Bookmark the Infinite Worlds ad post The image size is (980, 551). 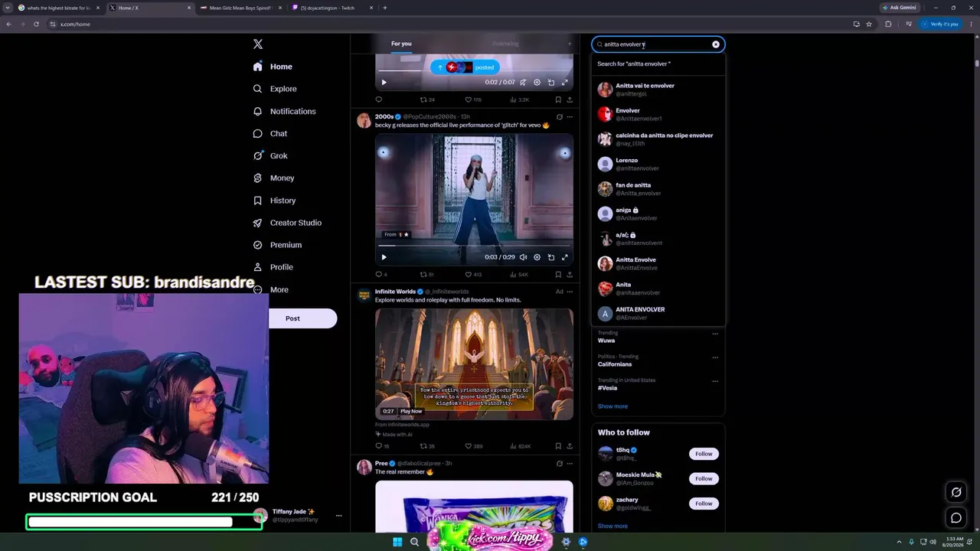pos(557,446)
